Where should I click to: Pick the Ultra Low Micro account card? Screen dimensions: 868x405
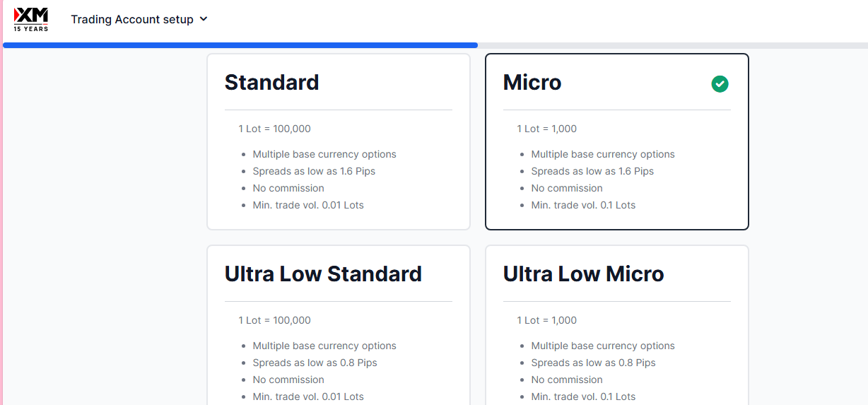pos(616,325)
